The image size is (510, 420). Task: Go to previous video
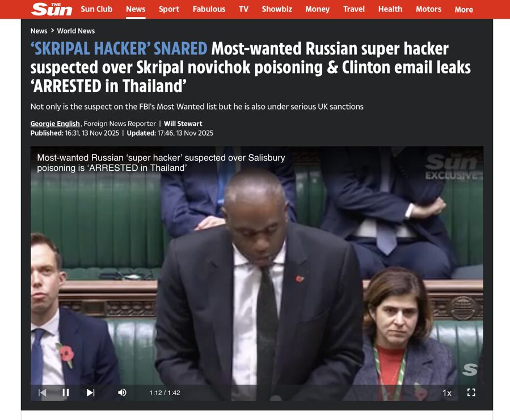coord(43,393)
